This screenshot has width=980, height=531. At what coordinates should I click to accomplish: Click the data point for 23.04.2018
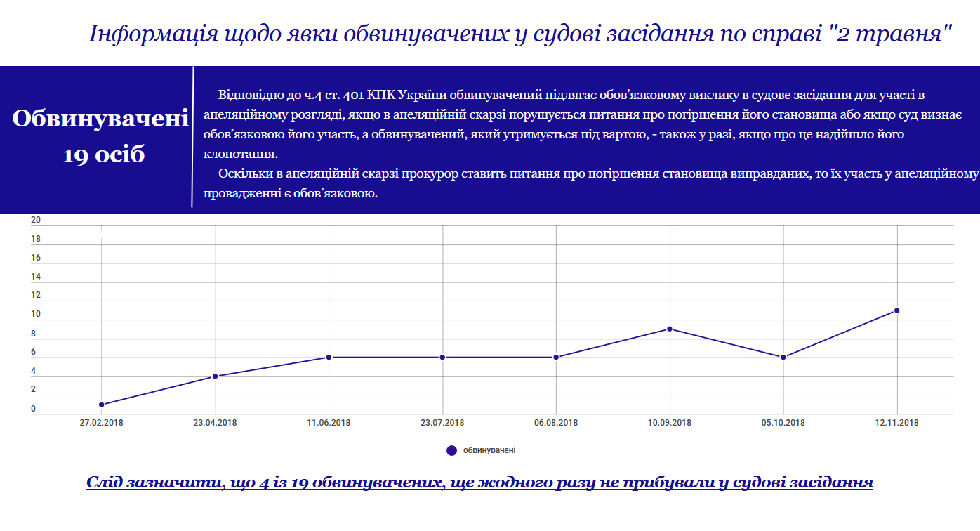pyautogui.click(x=216, y=376)
